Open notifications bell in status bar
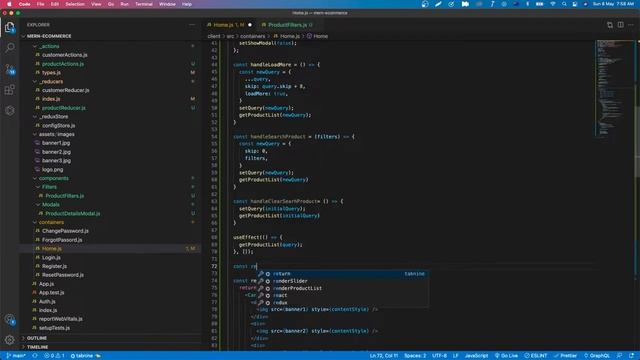Image resolution: width=640 pixels, height=360 pixels. pyautogui.click(x=631, y=356)
